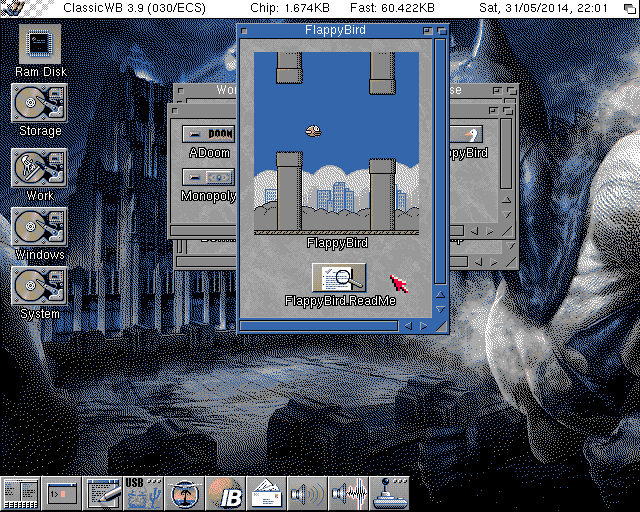
Task: Launch the FlappyBird game icon with pipes
Action: click(x=336, y=143)
